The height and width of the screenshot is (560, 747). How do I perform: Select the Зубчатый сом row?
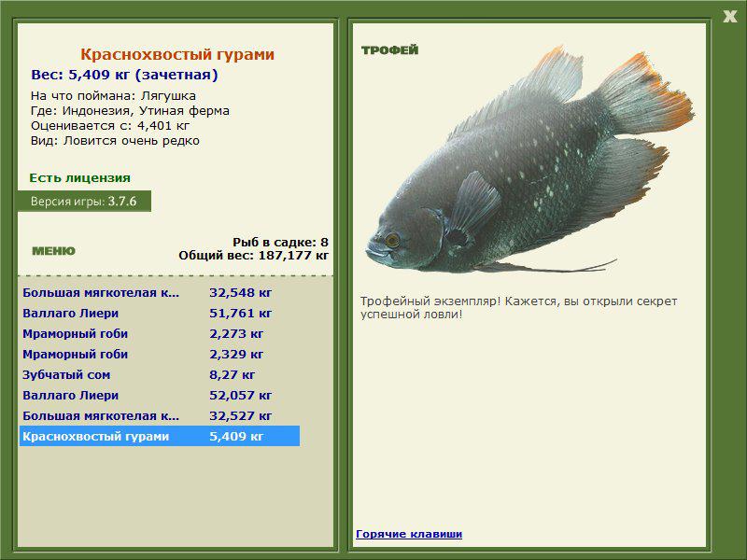pyautogui.click(x=160, y=374)
